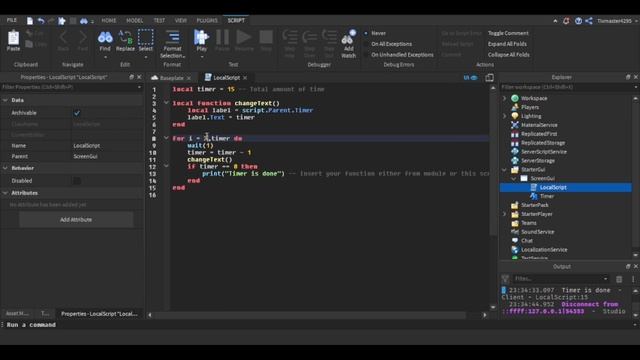Click the notifications bell icon

[566, 21]
